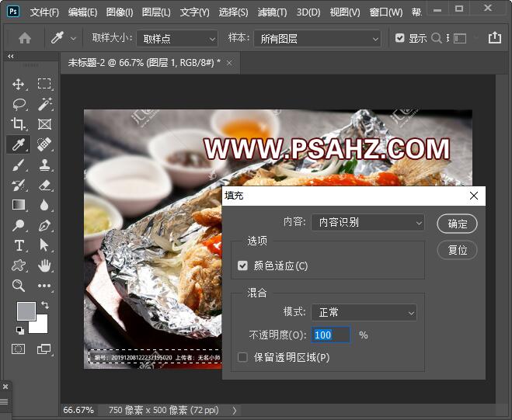Open the 编辑(E) menu
The width and height of the screenshot is (512, 420).
[x=82, y=12]
